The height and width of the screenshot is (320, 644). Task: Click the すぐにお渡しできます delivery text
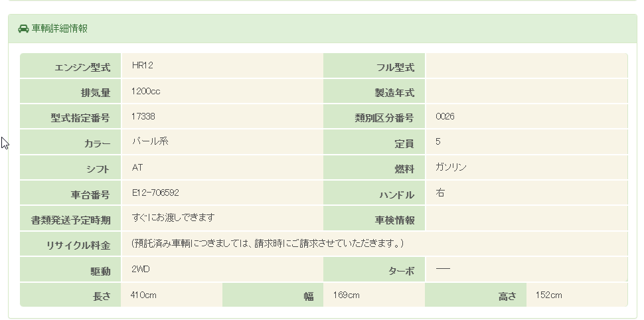click(173, 217)
